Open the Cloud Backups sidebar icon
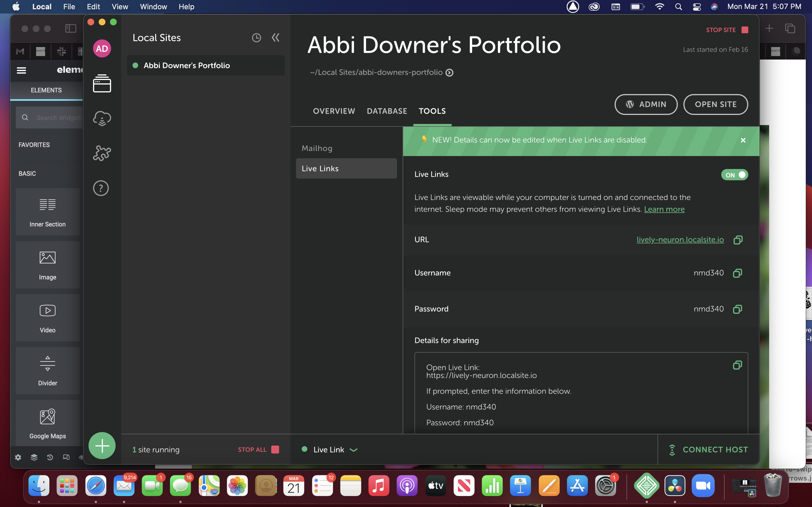The width and height of the screenshot is (812, 507). point(102,118)
